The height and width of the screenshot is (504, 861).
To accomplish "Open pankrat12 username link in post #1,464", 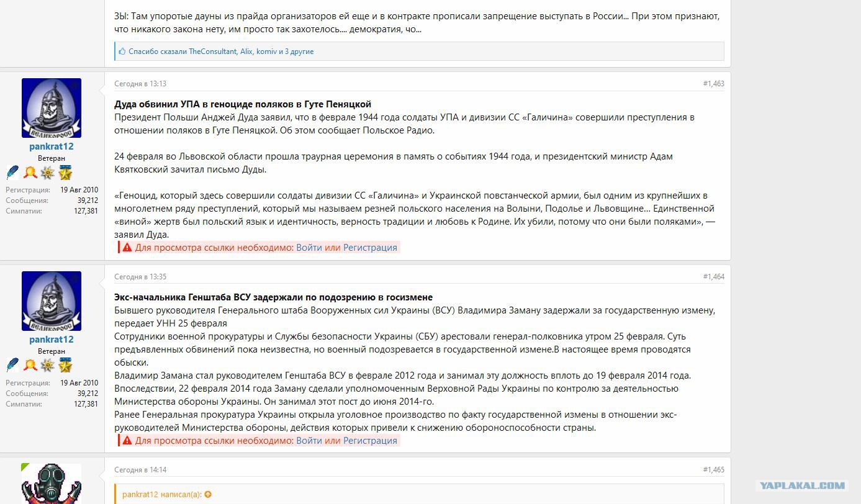I will [x=52, y=340].
